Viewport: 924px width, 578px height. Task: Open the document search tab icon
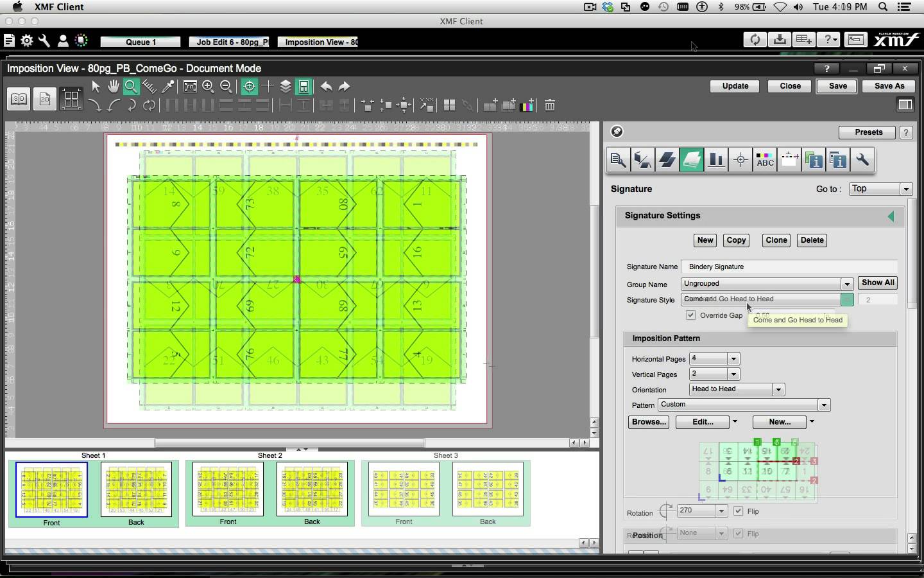click(619, 160)
